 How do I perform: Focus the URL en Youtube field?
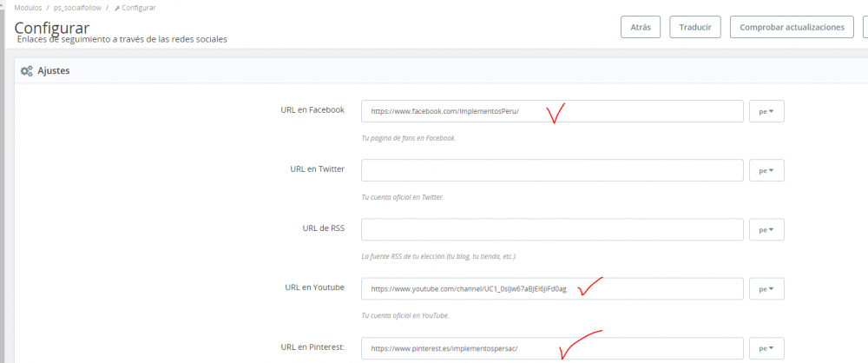point(552,289)
